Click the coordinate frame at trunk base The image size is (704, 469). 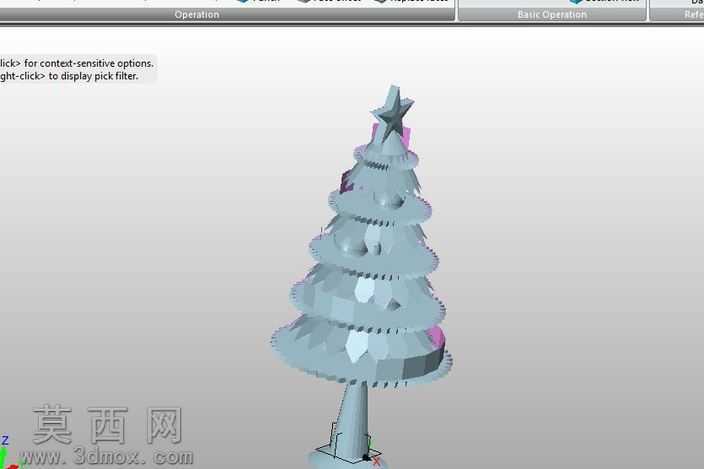pos(349,444)
